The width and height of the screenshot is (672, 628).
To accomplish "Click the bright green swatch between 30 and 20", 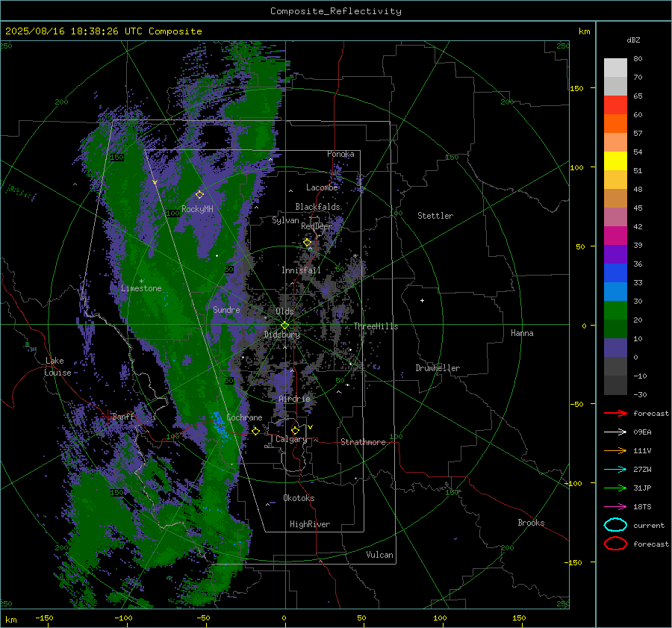I will tap(615, 311).
